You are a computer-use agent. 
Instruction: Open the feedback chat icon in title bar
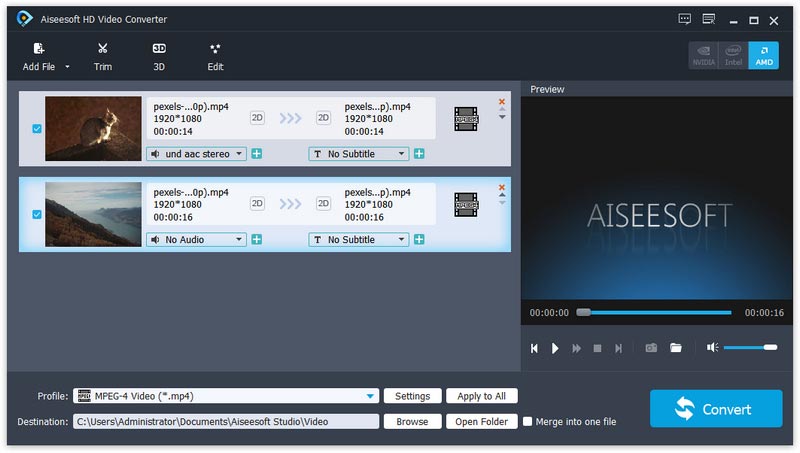point(685,19)
